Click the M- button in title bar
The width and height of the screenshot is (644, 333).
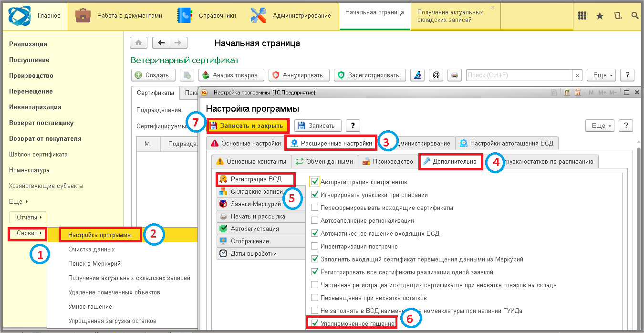[614, 93]
